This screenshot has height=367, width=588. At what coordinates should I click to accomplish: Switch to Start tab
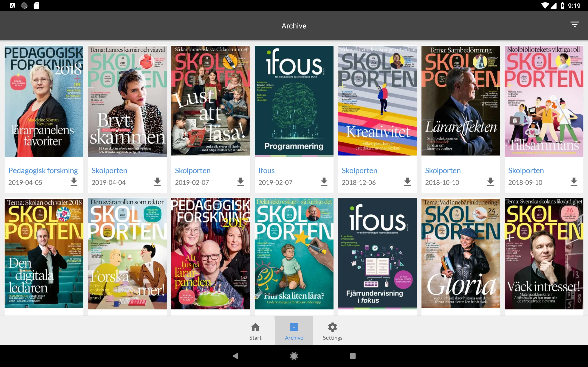click(255, 331)
